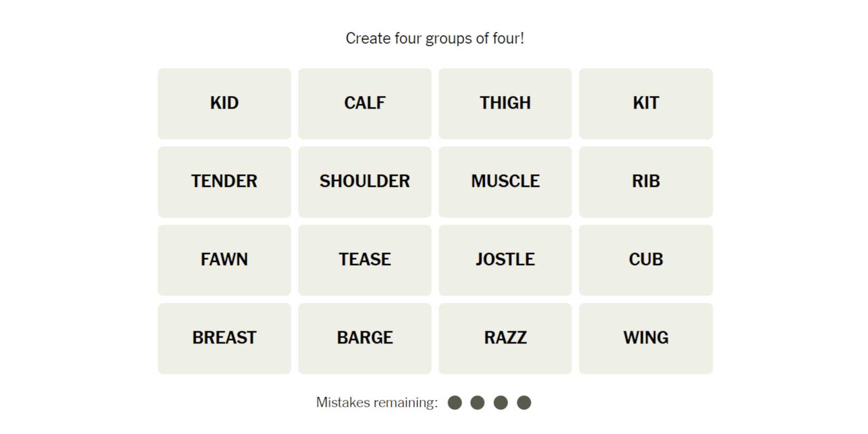The image size is (868, 434).
Task: Click the BARGE word tile
Action: [365, 338]
